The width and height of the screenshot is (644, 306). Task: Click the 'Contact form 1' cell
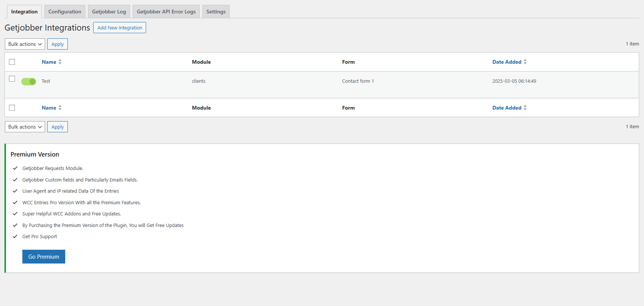(358, 81)
